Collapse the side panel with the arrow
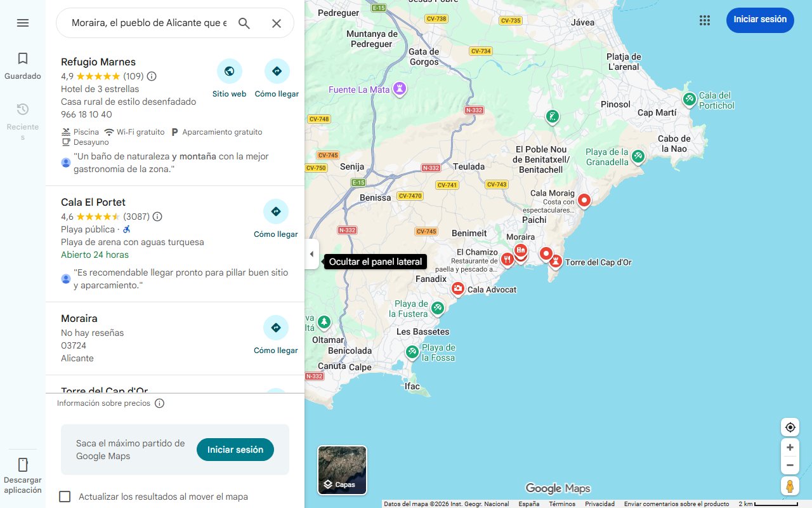Viewport: 812px width, 508px height. (x=311, y=253)
